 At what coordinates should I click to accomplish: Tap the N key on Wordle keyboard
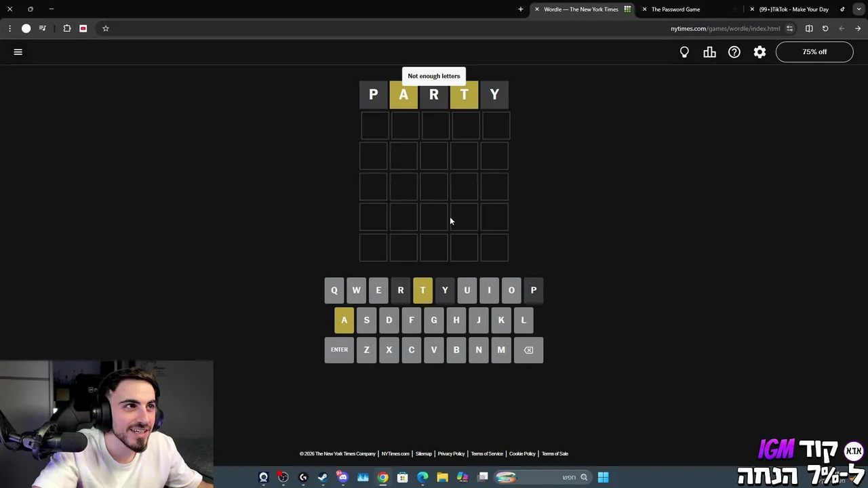(x=479, y=350)
